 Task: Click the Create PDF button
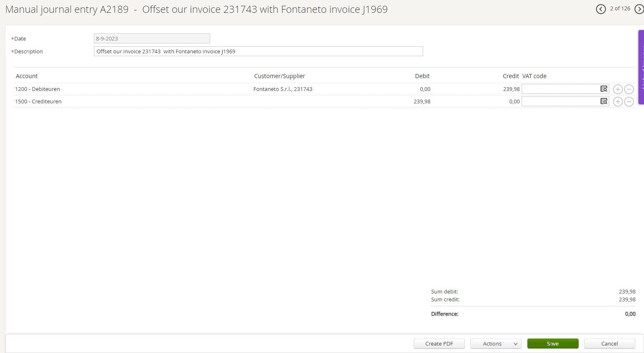click(x=439, y=343)
